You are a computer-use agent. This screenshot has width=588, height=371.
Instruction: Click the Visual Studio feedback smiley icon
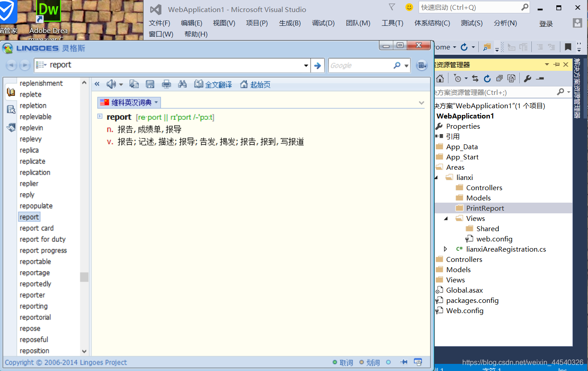tap(409, 7)
